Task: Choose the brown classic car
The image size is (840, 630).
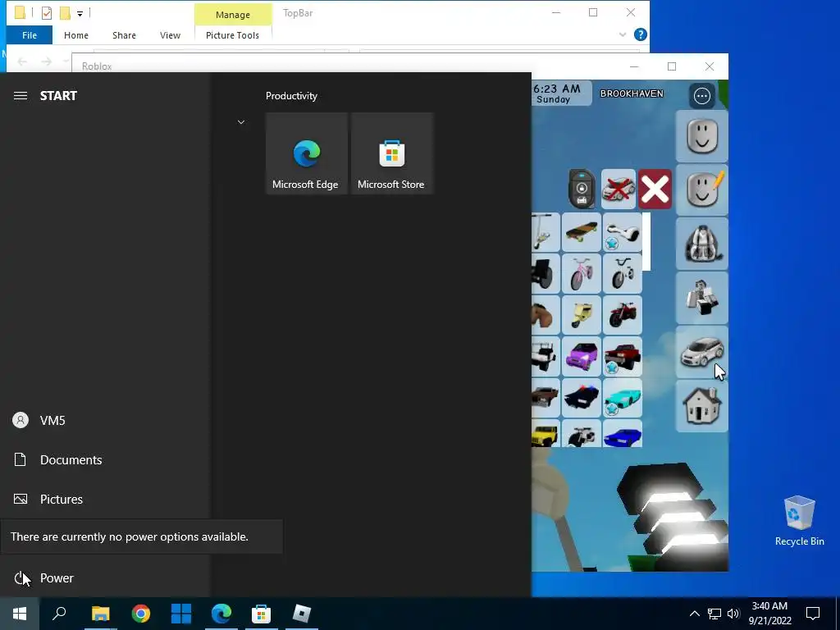Action: (x=546, y=398)
